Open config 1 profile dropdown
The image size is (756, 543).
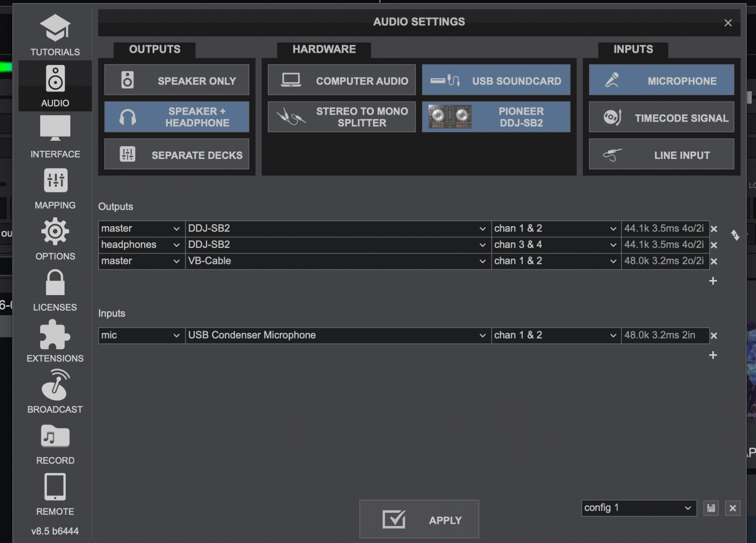tap(639, 508)
